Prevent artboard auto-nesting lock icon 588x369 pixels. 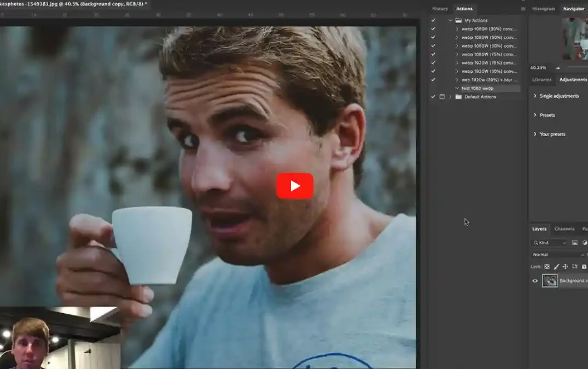574,267
